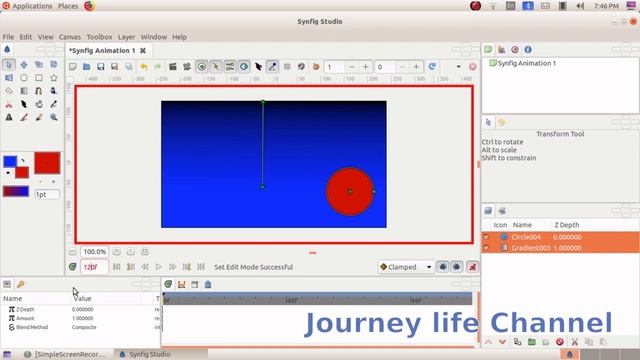Increase the first toolbar spinner value
The image size is (640, 360).
[365, 67]
